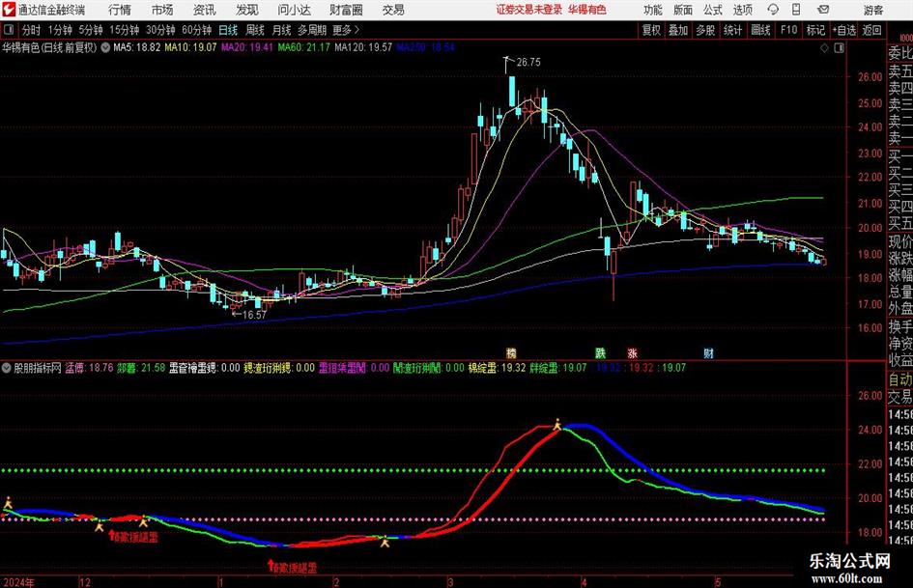Select the 日线 daily period tab

(228, 30)
